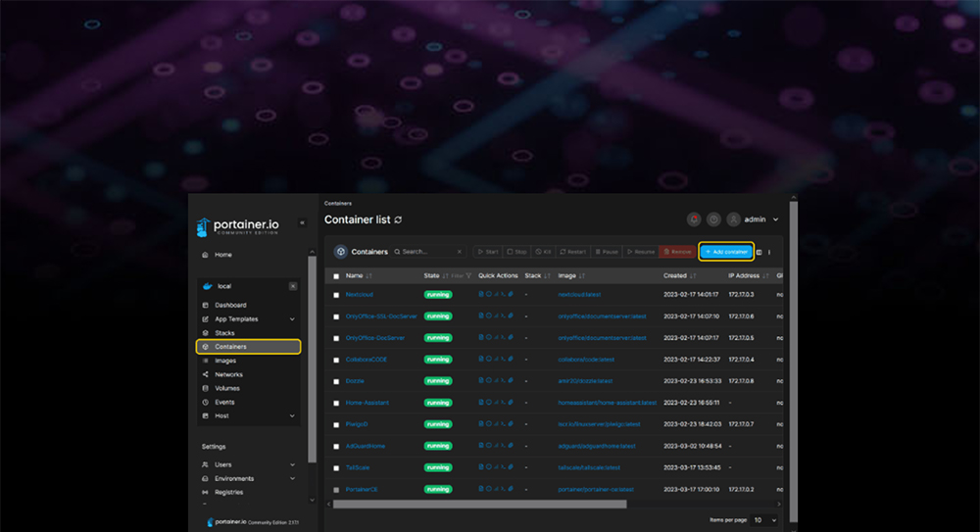The height and width of the screenshot is (532, 980).
Task: Sort containers by State column arrows
Action: coord(446,275)
